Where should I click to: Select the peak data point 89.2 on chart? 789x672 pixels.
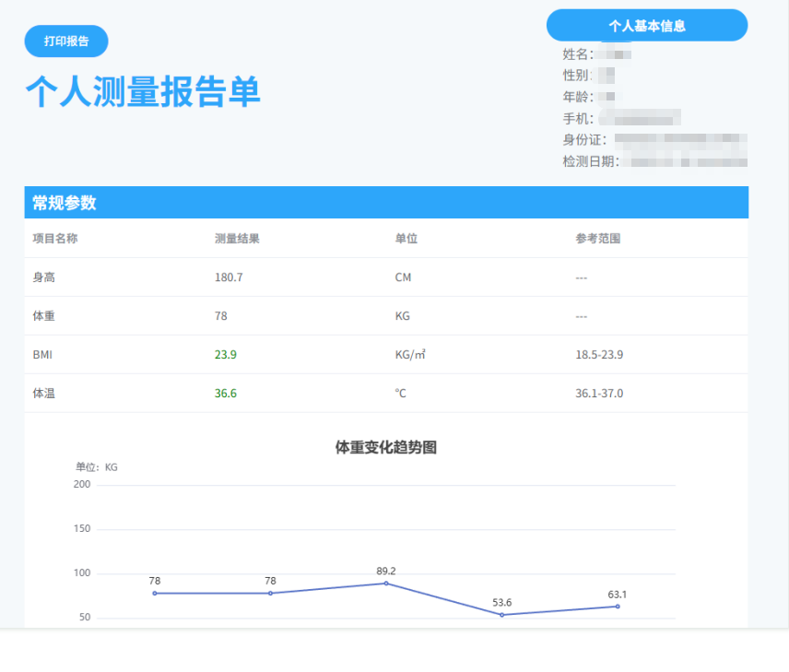(x=385, y=583)
